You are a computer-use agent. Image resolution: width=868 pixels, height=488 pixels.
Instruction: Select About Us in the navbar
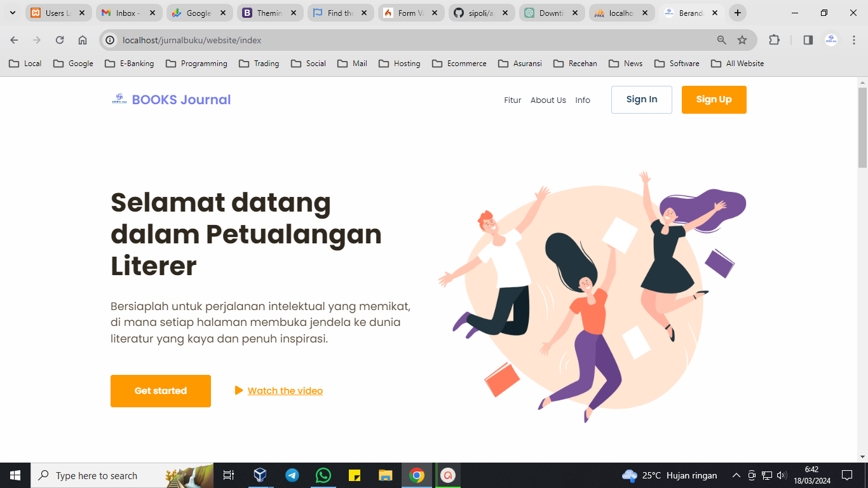[x=548, y=100]
